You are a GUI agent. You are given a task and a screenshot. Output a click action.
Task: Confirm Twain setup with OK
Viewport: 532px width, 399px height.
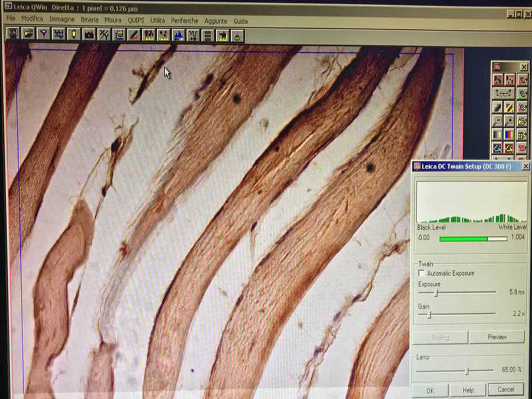coord(430,391)
